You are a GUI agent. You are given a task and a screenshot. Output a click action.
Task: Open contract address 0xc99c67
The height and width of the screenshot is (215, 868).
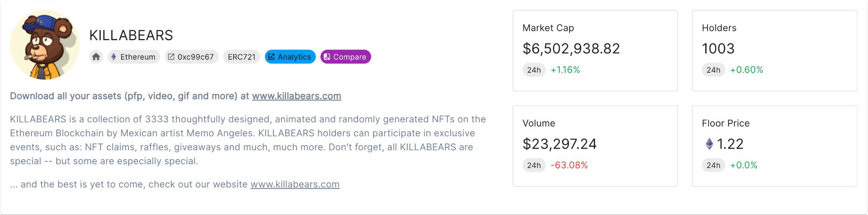pyautogui.click(x=191, y=57)
